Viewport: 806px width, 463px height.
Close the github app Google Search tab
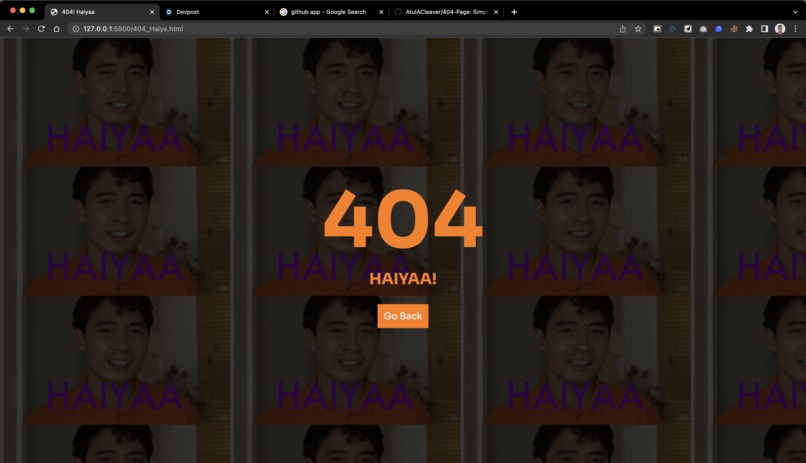point(381,12)
